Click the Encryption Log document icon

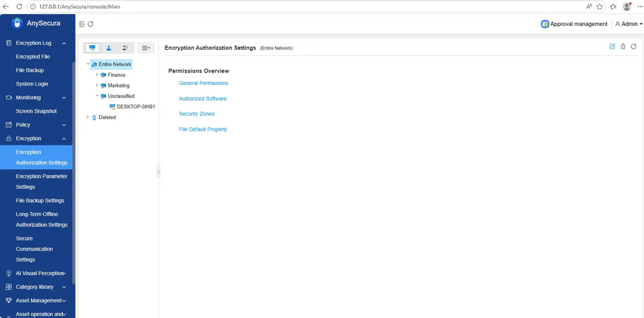click(9, 43)
